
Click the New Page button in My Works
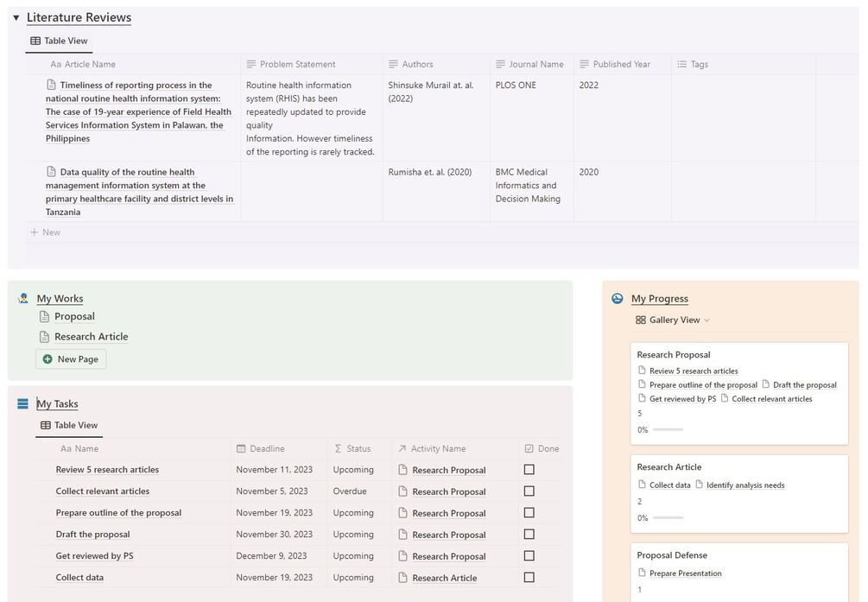tap(70, 358)
